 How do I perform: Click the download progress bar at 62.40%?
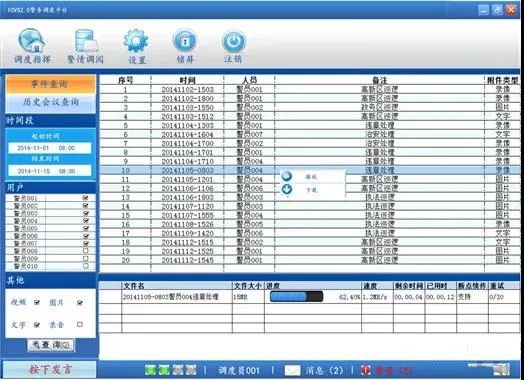[x=296, y=296]
